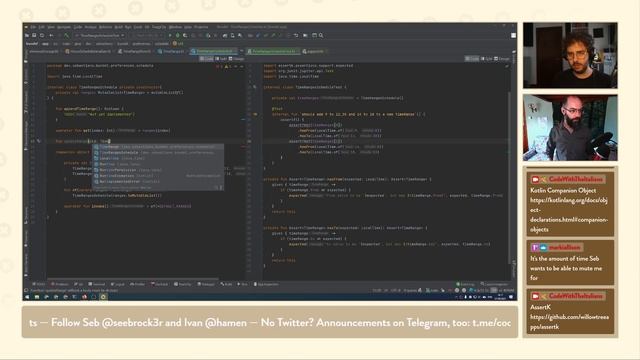Viewport: 640px width, 360px height.
Task: Click the Debug bug icon in toolbar
Action: [178, 36]
